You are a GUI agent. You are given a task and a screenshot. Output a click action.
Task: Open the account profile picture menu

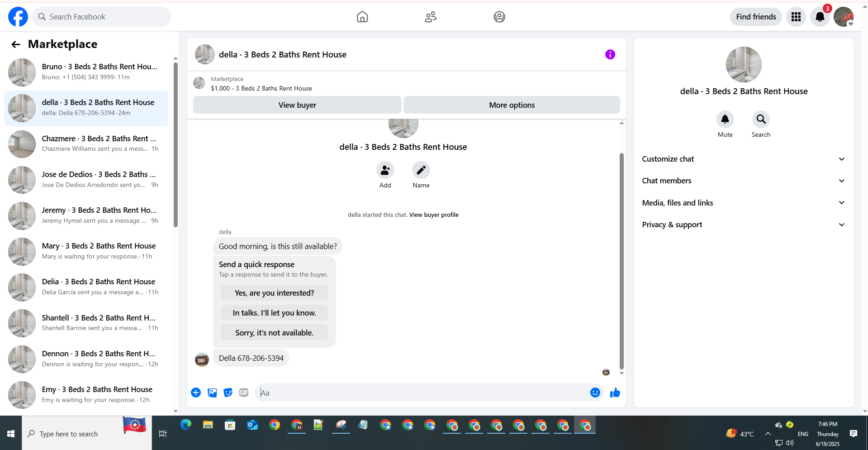pyautogui.click(x=844, y=17)
